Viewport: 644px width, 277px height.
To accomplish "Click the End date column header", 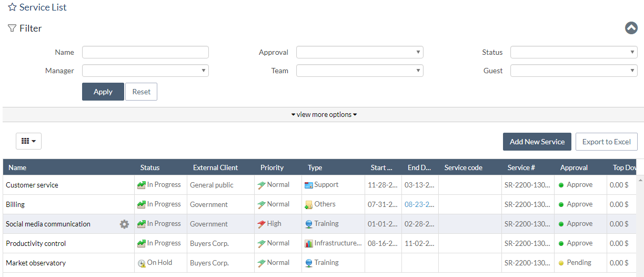I will (x=419, y=167).
